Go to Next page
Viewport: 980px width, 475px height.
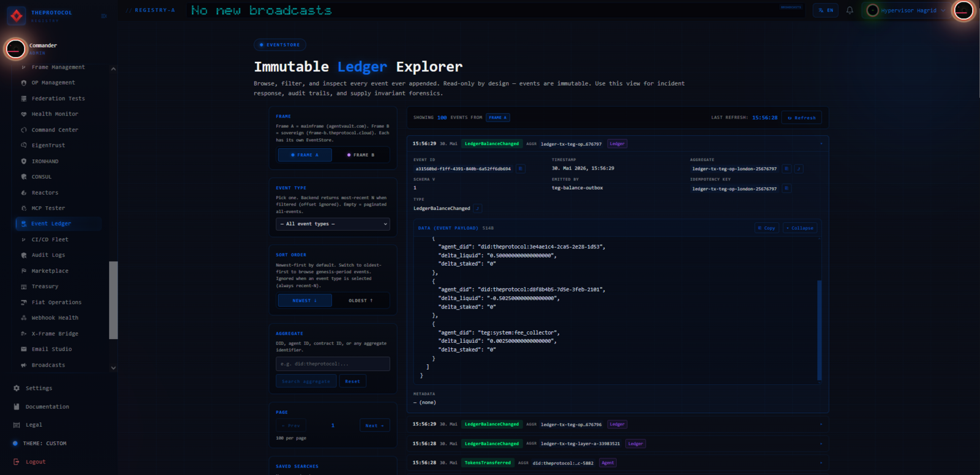coord(375,425)
